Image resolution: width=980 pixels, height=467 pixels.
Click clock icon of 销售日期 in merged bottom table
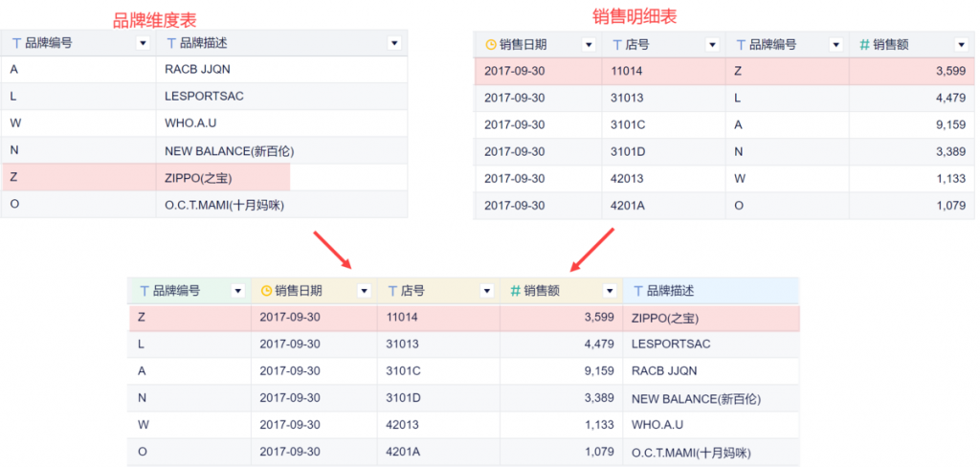click(266, 291)
